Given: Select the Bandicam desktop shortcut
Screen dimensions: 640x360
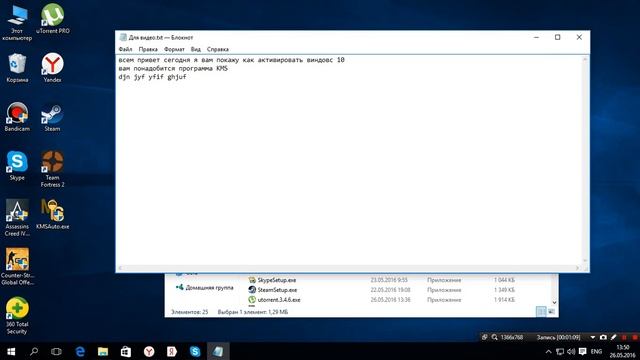Looking at the screenshot, I should pyautogui.click(x=17, y=117).
